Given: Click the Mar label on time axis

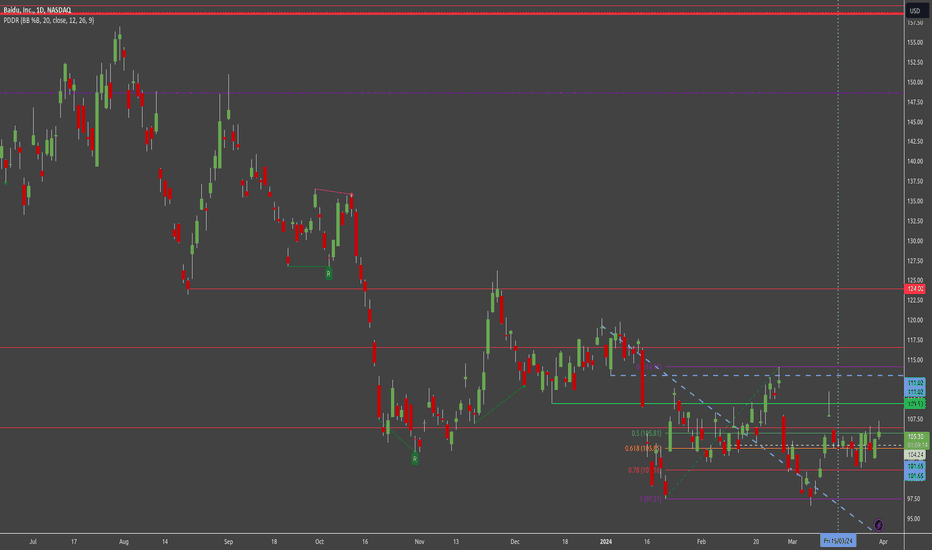Looking at the screenshot, I should [x=792, y=542].
